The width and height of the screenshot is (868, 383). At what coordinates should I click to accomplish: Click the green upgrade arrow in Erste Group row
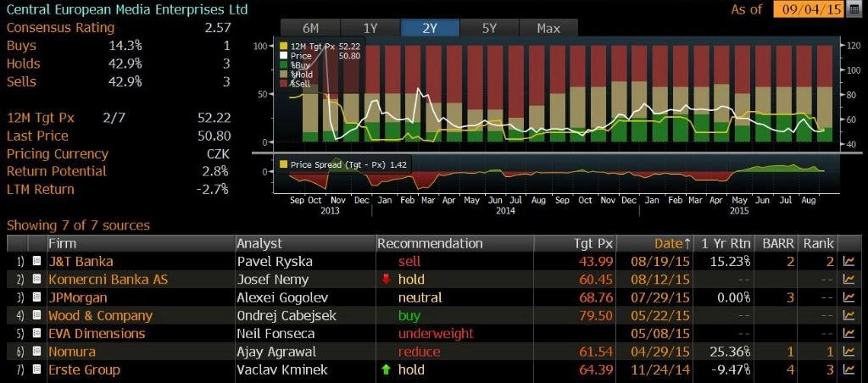point(386,369)
